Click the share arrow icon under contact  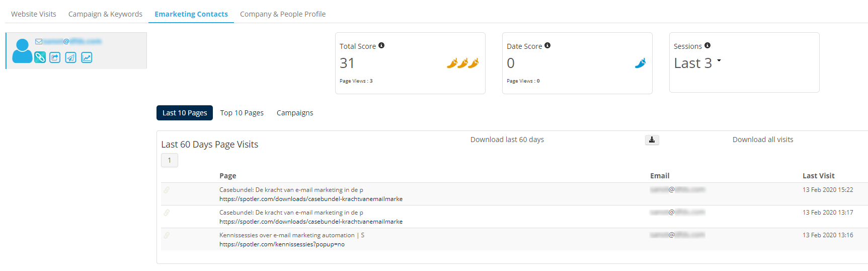click(55, 57)
